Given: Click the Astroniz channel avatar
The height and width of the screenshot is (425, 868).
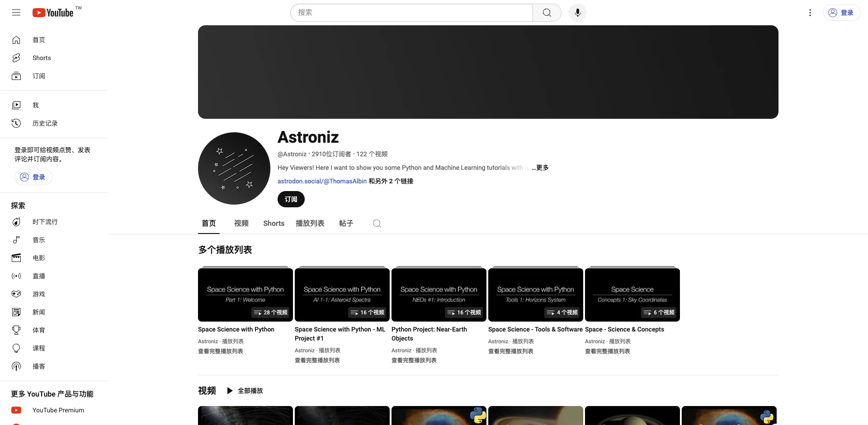Looking at the screenshot, I should pyautogui.click(x=234, y=168).
